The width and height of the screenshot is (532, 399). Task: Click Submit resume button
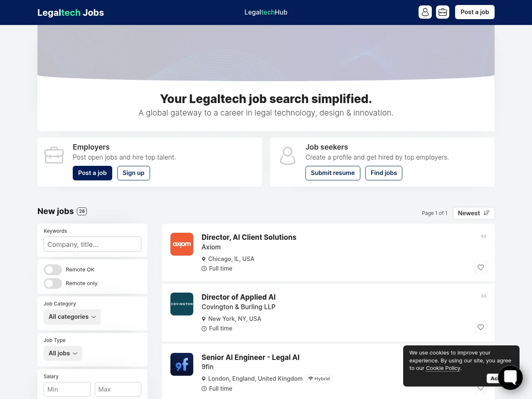click(x=333, y=173)
